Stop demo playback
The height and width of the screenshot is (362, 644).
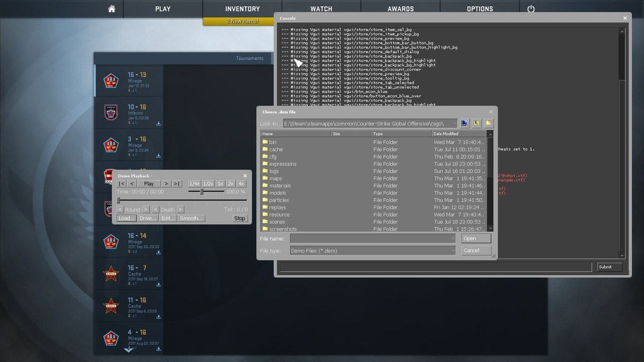[x=240, y=218]
